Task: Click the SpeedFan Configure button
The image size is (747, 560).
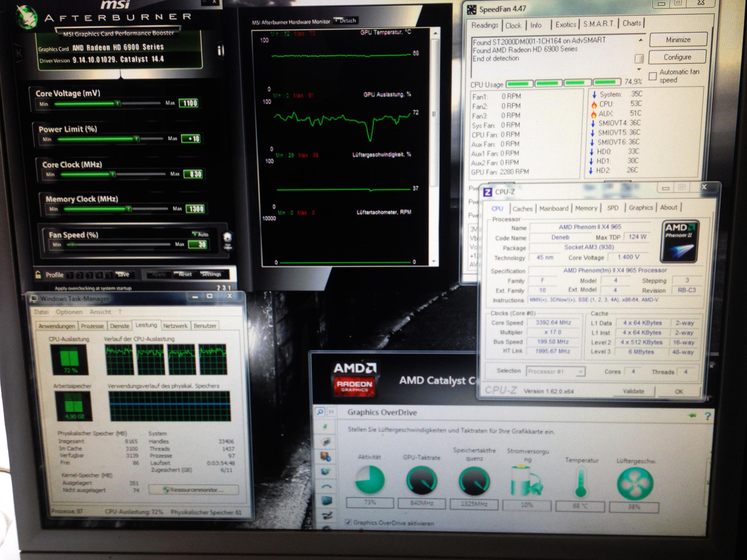Action: pyautogui.click(x=677, y=57)
